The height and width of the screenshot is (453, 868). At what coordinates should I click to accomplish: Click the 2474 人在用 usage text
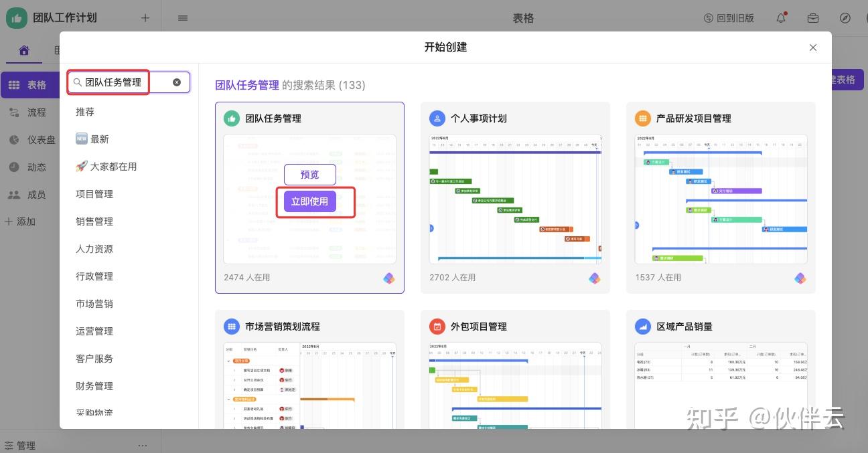tap(247, 277)
